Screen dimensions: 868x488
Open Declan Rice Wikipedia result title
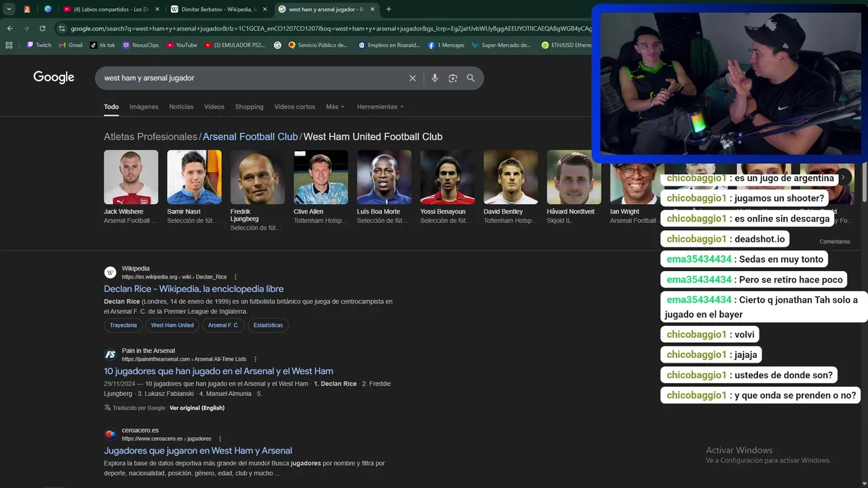194,289
